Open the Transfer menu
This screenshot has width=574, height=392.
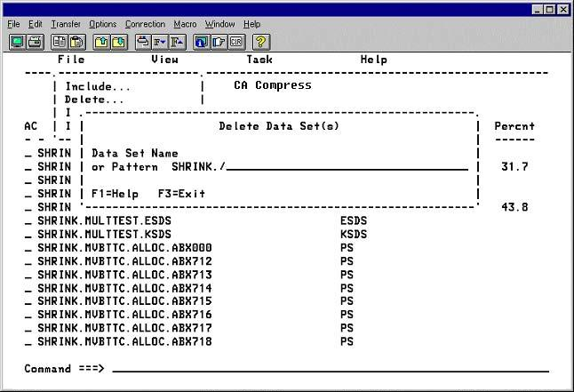65,24
